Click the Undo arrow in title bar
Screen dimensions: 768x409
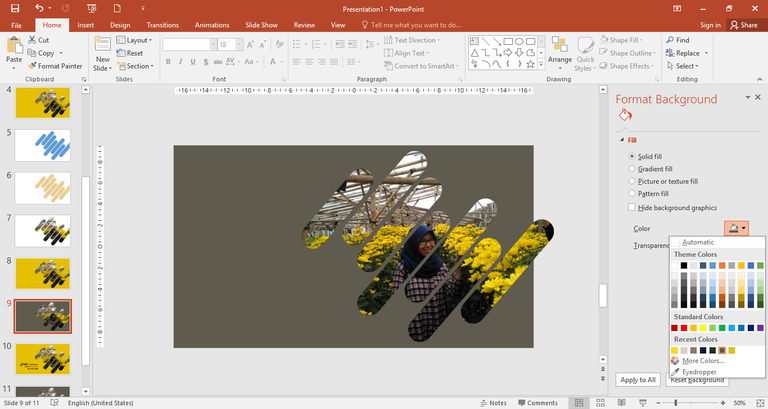[37, 7]
